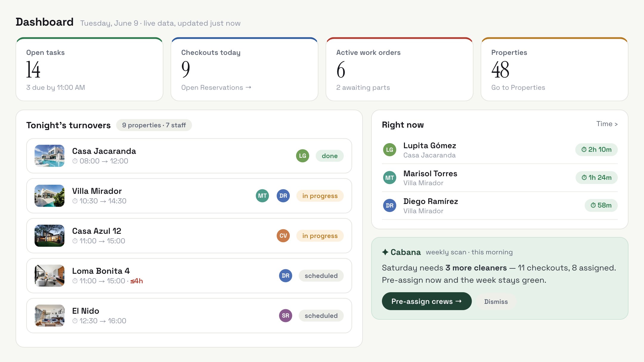Click the ≤4h warning on Loma Bonita 4

click(137, 281)
